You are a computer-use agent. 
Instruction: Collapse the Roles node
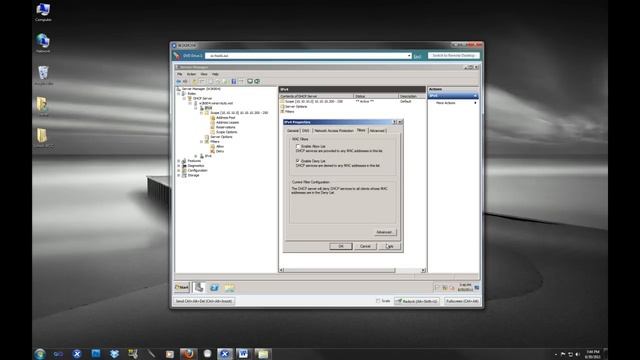click(178, 93)
